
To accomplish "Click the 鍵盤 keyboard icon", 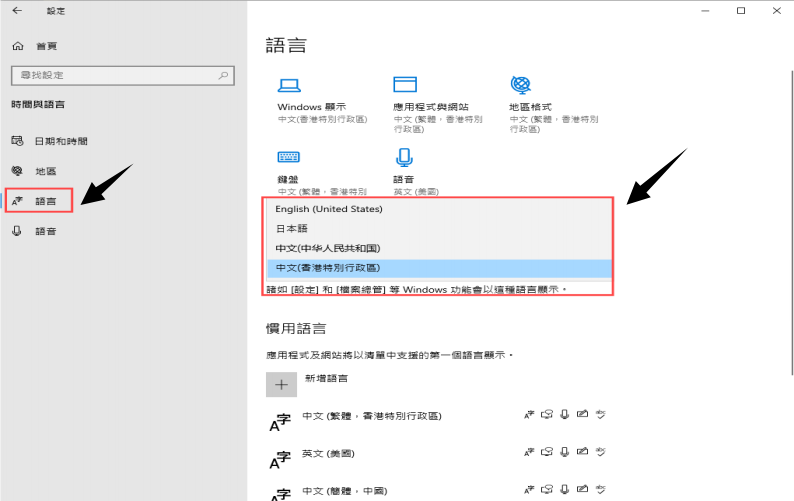I will click(x=289, y=157).
